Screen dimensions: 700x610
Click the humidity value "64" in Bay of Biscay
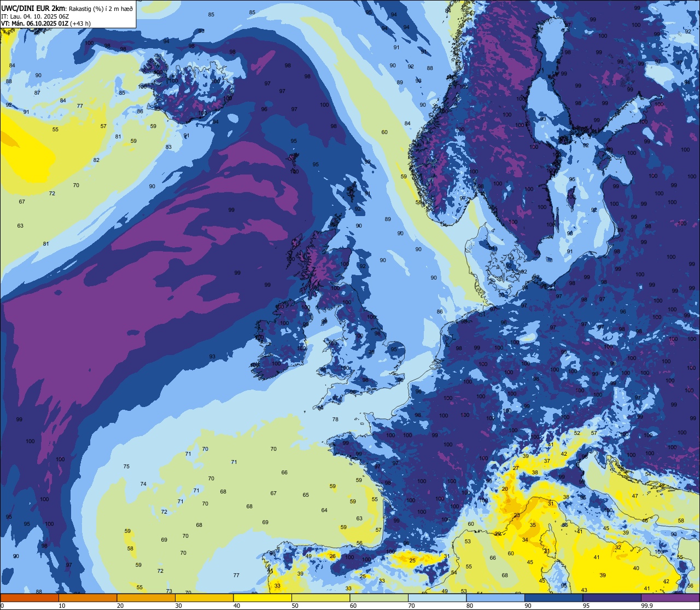(x=324, y=510)
